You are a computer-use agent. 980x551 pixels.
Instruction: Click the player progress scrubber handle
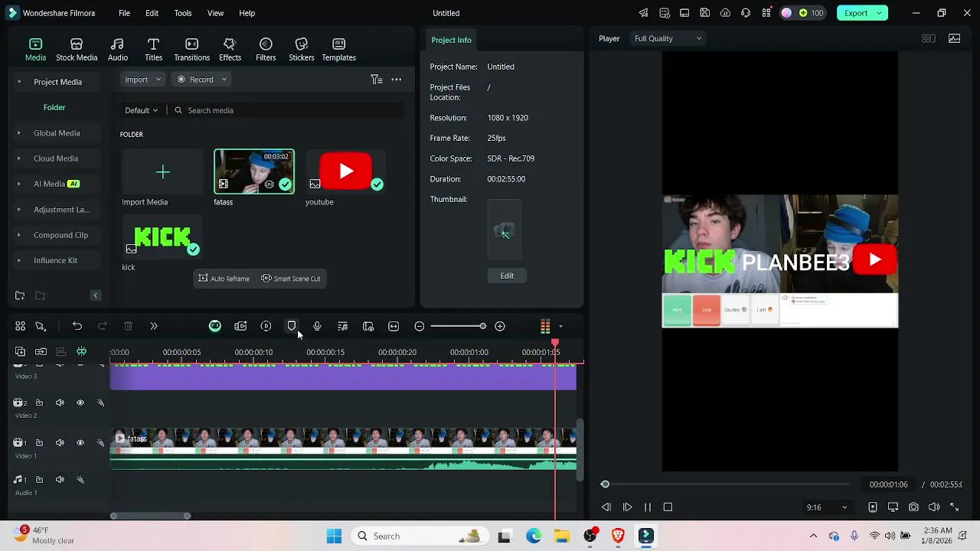[x=605, y=484]
